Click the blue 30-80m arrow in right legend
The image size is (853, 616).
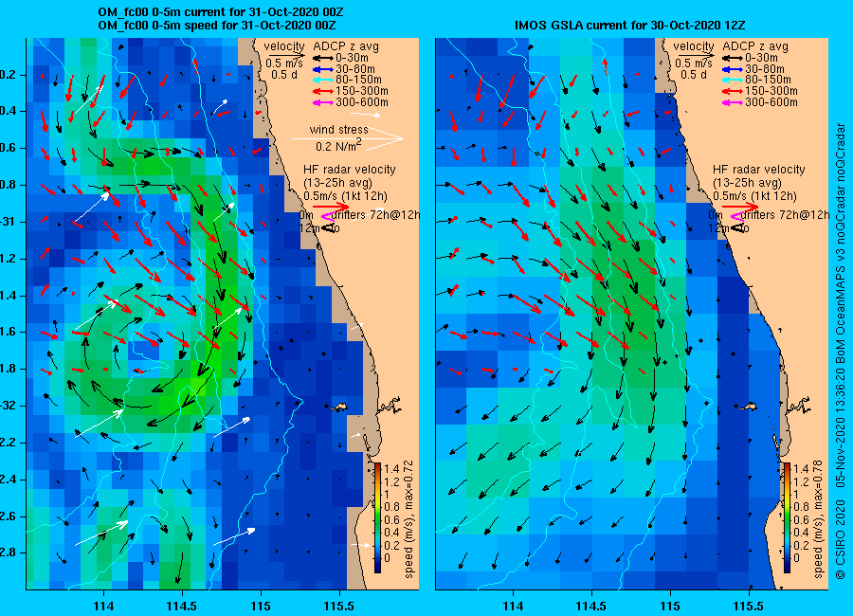733,69
